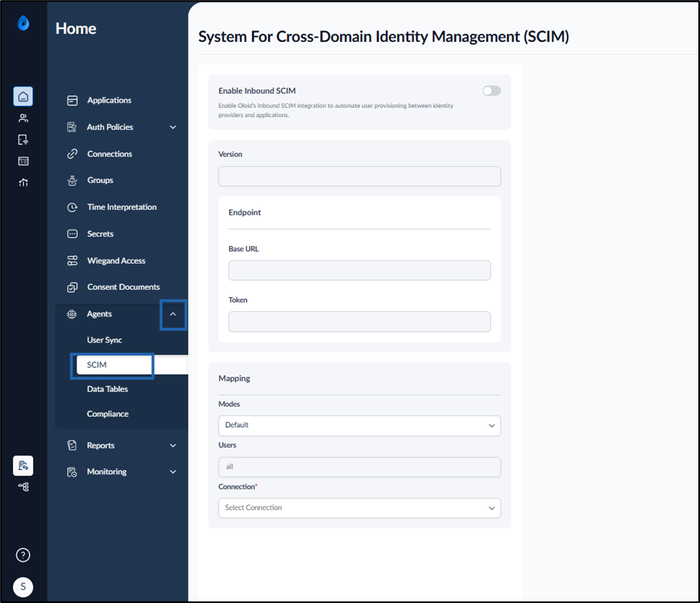This screenshot has width=700, height=603.
Task: Open the Wiegand Access page
Action: [116, 261]
